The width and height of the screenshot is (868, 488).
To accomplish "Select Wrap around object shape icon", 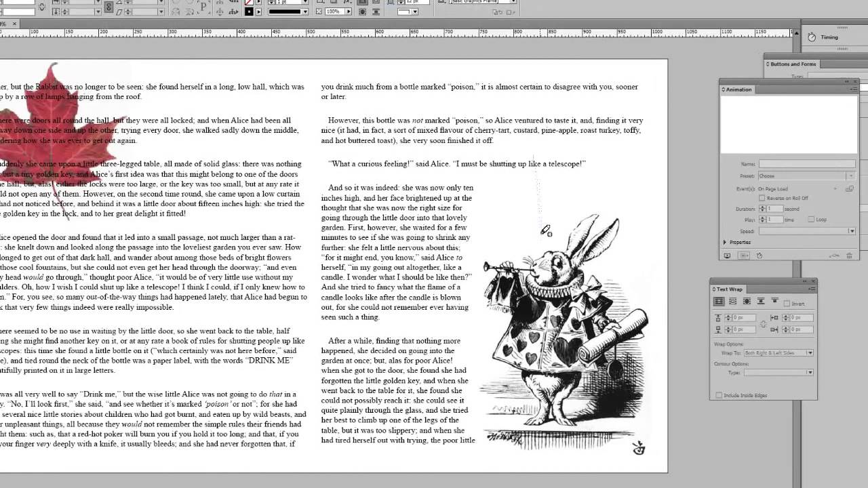I will click(747, 301).
